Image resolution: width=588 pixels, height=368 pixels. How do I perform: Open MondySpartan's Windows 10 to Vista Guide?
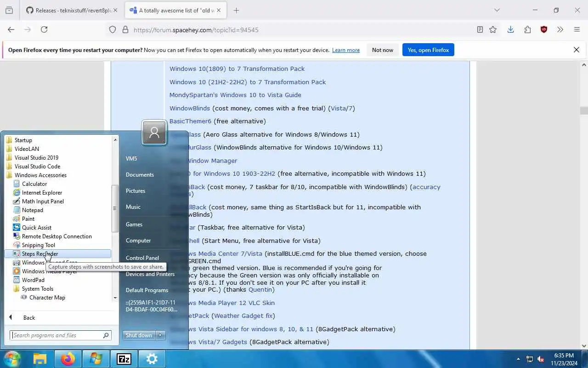[x=235, y=95]
